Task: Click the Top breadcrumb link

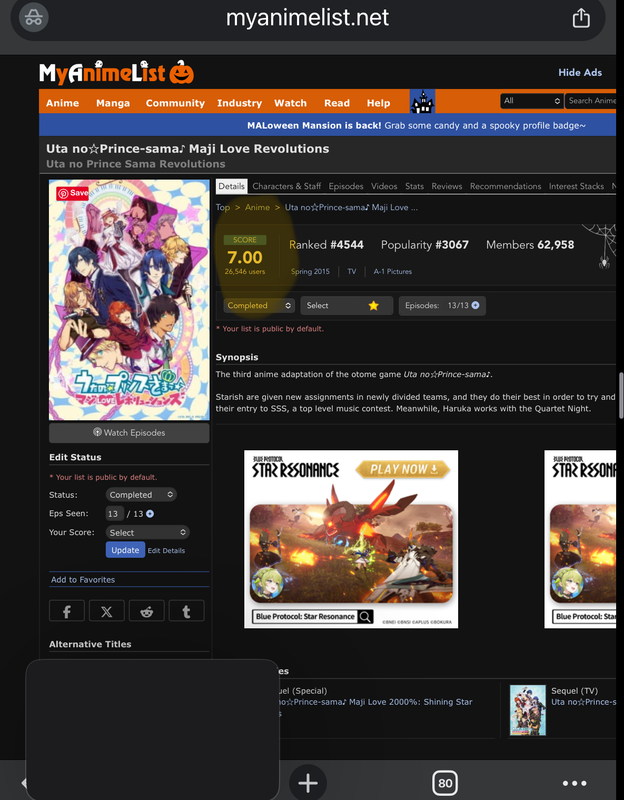Action: tap(222, 207)
